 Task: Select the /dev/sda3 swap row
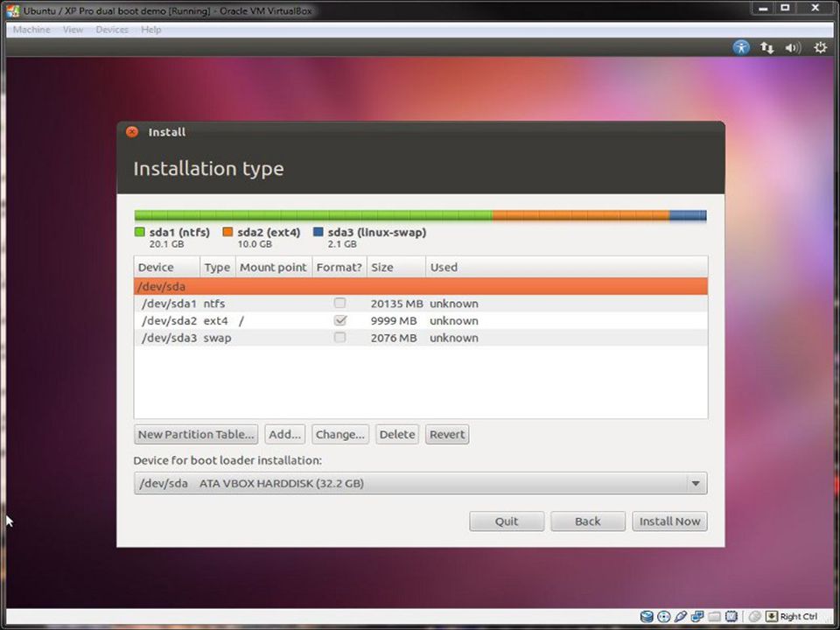pos(421,338)
